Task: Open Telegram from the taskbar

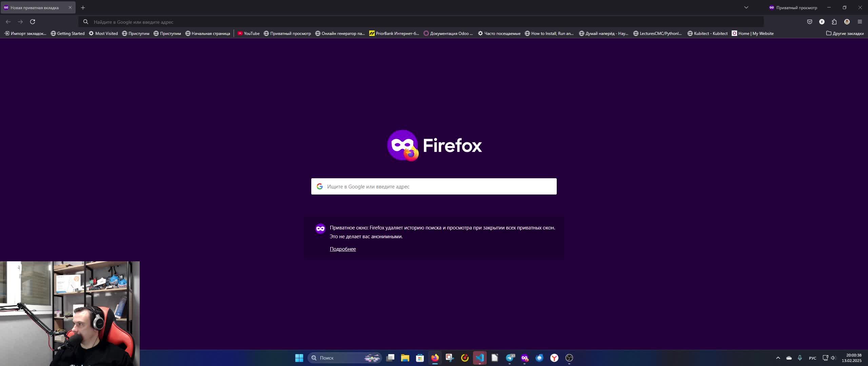Action: [x=510, y=358]
